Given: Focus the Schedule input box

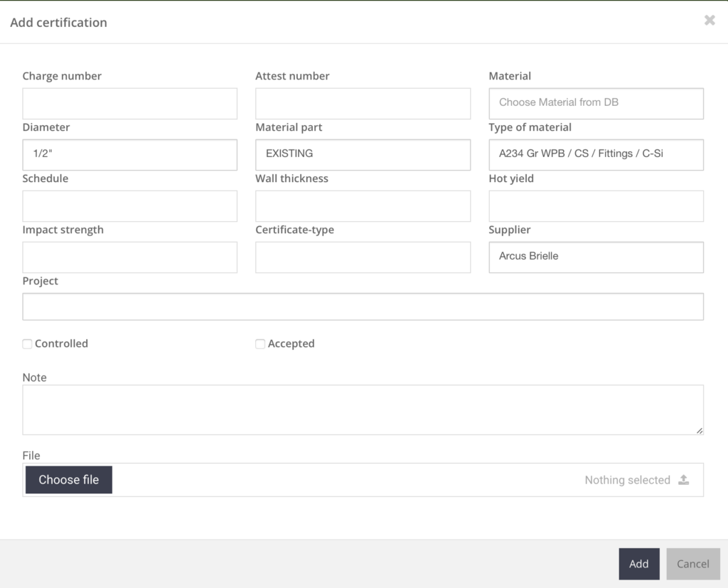Looking at the screenshot, I should click(x=129, y=205).
